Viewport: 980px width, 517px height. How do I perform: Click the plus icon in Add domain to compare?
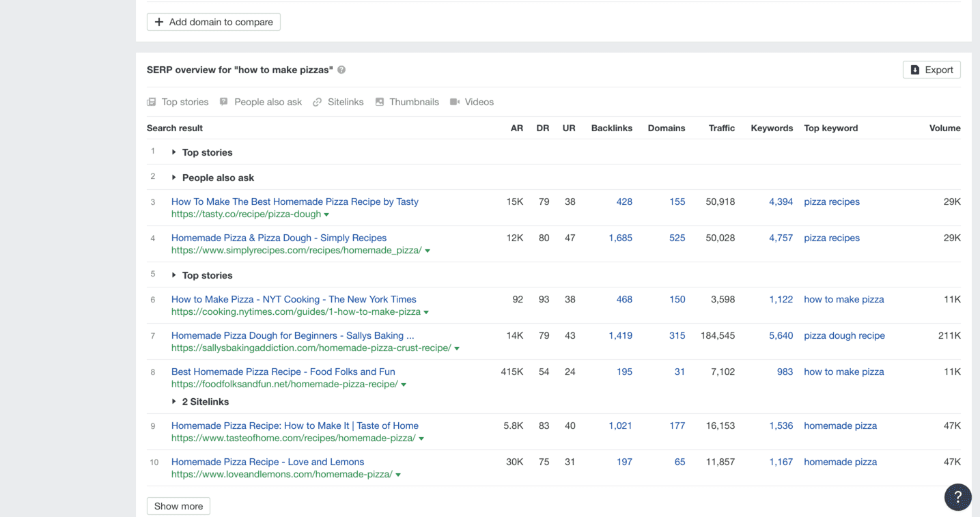(x=158, y=22)
